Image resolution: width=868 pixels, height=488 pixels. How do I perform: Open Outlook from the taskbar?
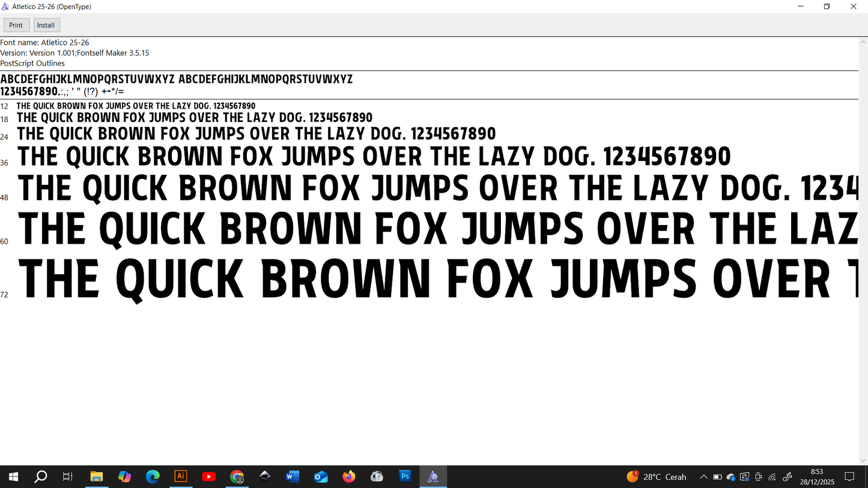pyautogui.click(x=321, y=477)
